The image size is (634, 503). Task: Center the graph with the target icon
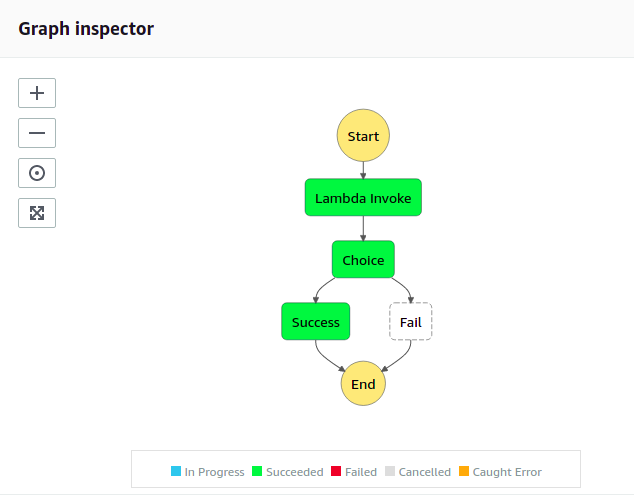pos(37,173)
